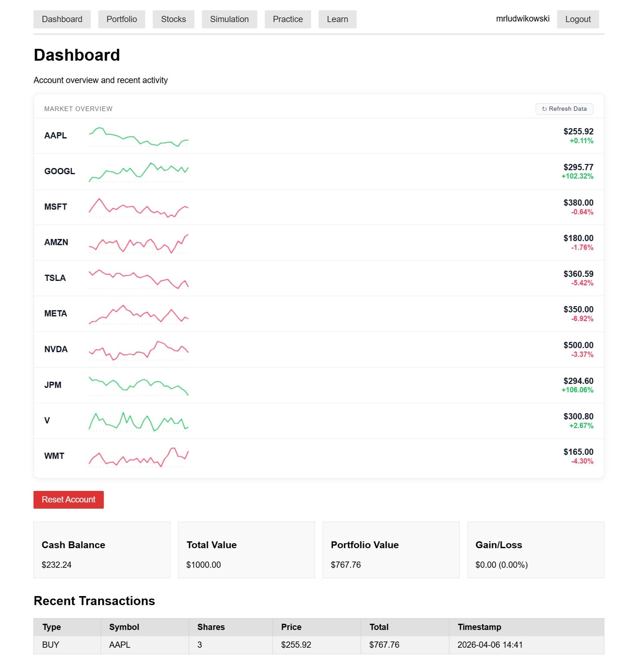Image resolution: width=636 pixels, height=672 pixels.
Task: Click the META price $350.00
Action: click(x=578, y=309)
